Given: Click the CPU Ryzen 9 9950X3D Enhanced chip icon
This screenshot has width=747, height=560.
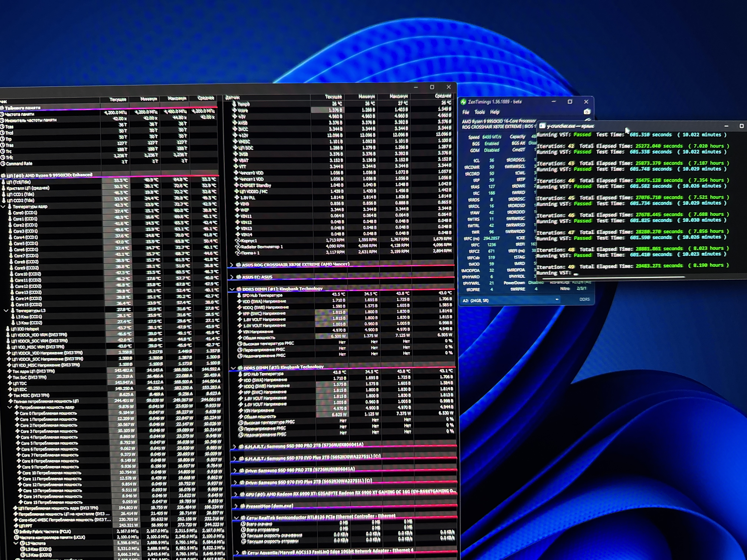Looking at the screenshot, I should pyautogui.click(x=3, y=176).
